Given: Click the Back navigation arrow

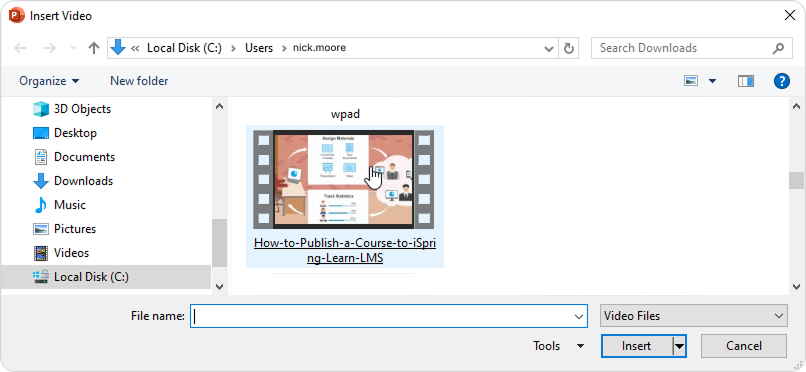Looking at the screenshot, I should coord(20,48).
